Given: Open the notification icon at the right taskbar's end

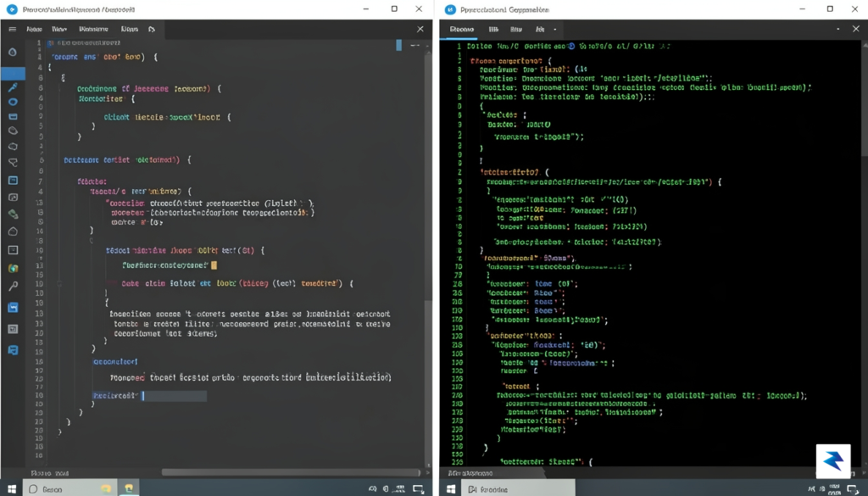Looking at the screenshot, I should 853,489.
